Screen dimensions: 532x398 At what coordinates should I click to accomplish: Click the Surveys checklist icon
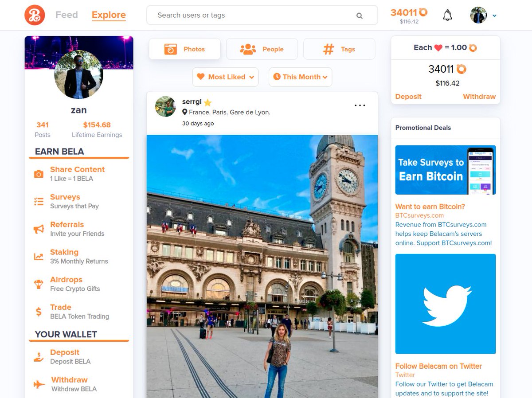38,201
